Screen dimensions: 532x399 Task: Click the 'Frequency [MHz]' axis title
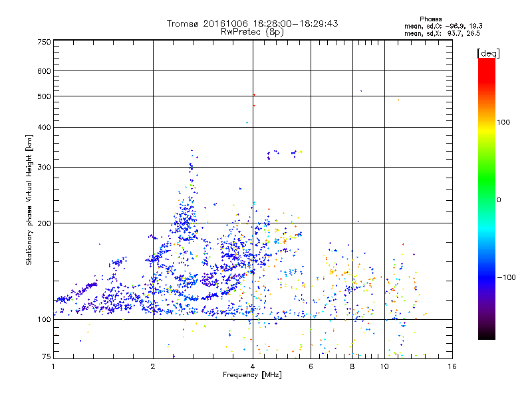click(252, 375)
